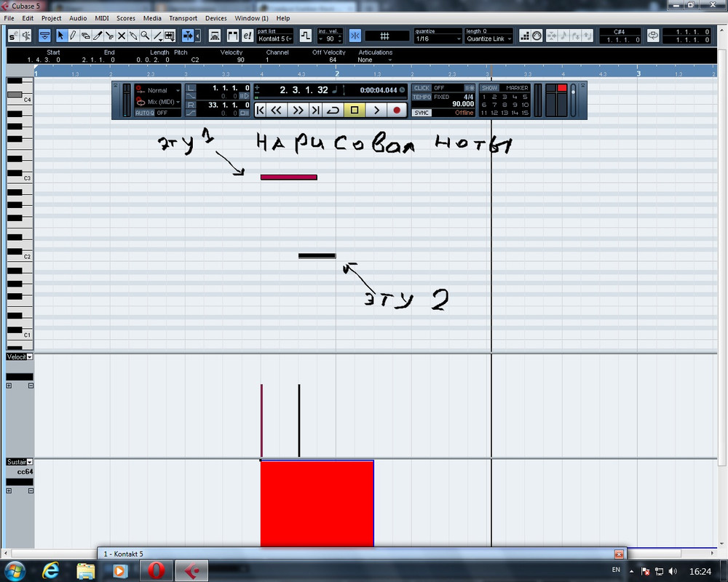Click the transport Play button
Viewport: 728px width, 582px height.
click(x=376, y=110)
